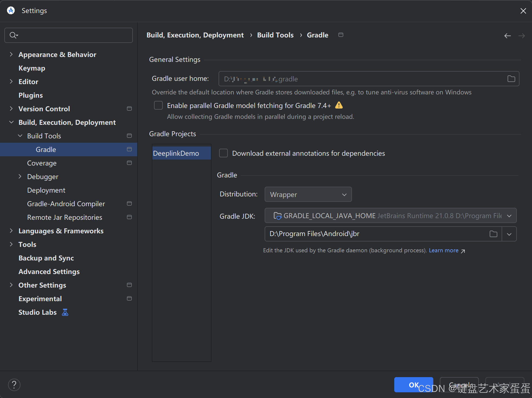This screenshot has width=532, height=398.
Task: Click the project marker icon on Gradle row
Action: (129, 149)
